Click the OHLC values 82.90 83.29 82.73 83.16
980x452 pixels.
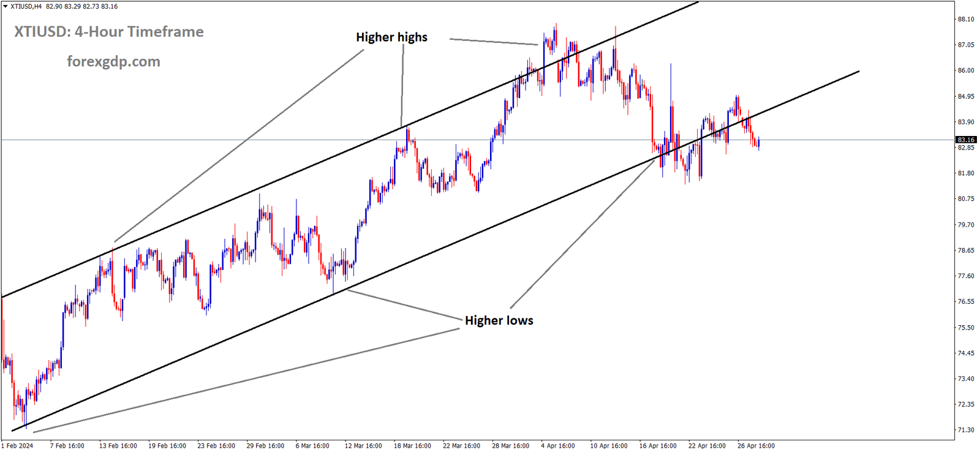click(x=82, y=6)
